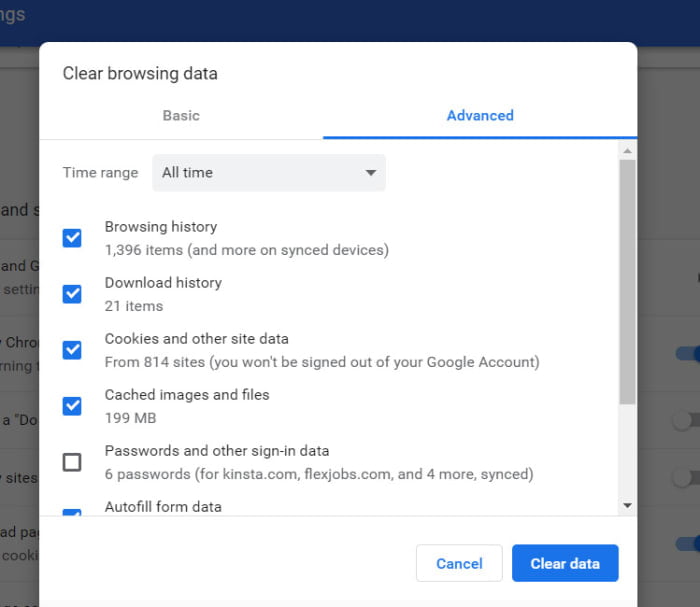The height and width of the screenshot is (607, 700).
Task: Click the Cancel button
Action: click(x=459, y=563)
